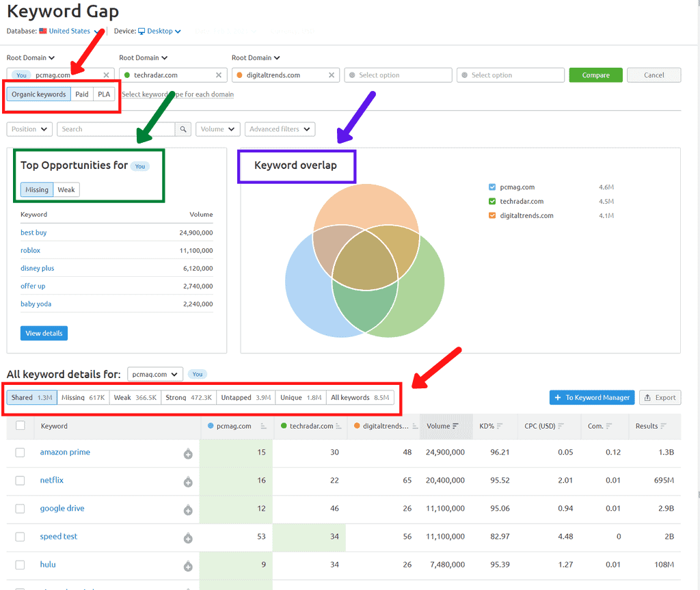Toggle pcmag.com checkbox in overlap legend
The image size is (700, 590).
tap(492, 187)
